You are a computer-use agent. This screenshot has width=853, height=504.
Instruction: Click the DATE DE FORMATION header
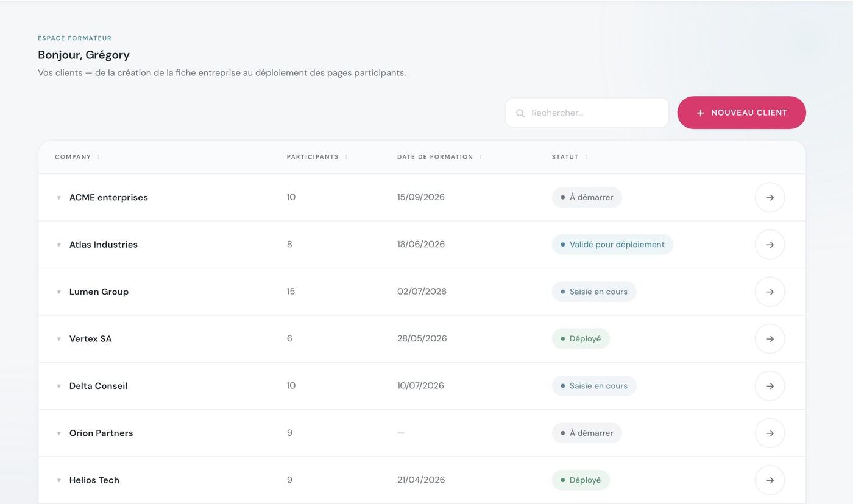pos(435,157)
